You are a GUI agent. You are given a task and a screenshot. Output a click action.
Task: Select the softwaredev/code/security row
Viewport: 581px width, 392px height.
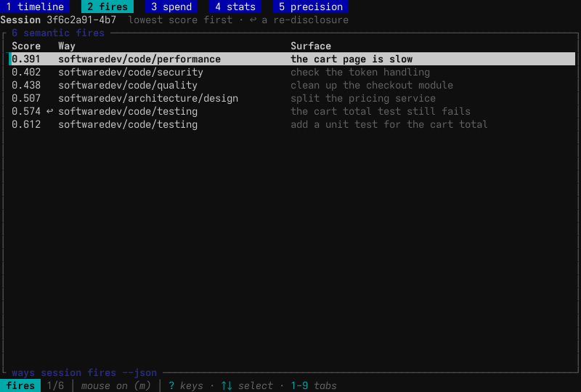[x=292, y=72]
